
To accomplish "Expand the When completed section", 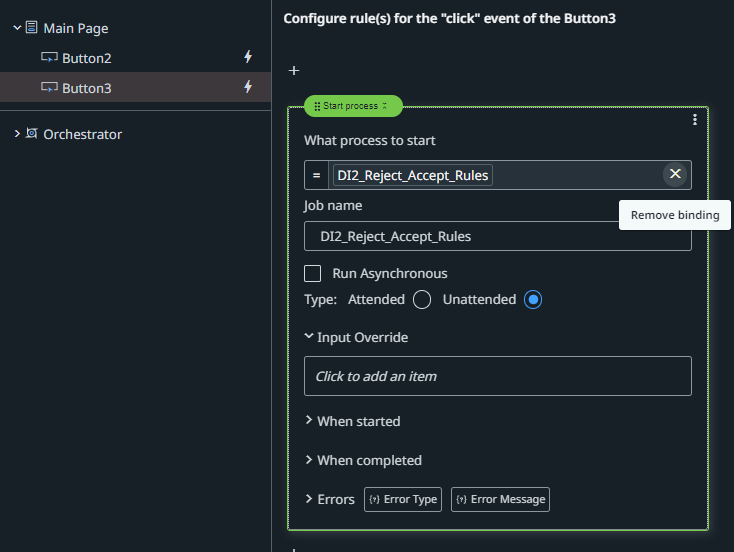I will (308, 459).
